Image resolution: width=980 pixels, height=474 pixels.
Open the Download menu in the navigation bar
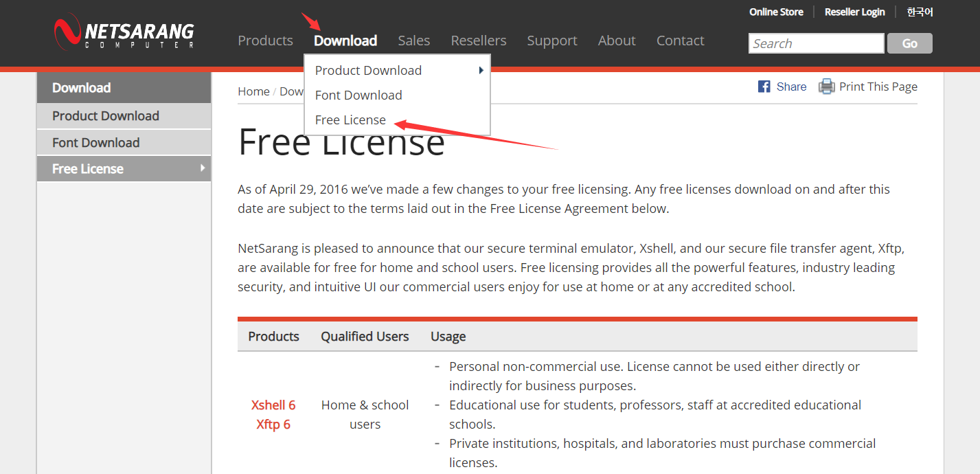(345, 41)
